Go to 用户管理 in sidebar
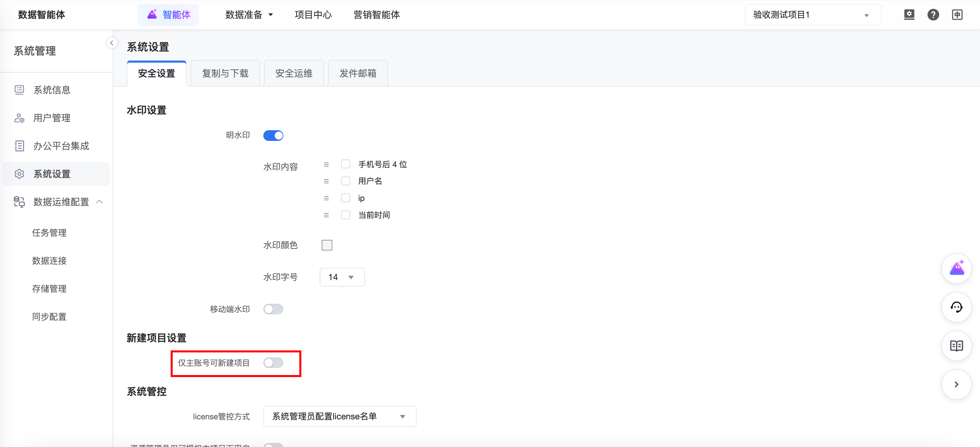The image size is (980, 447). click(x=52, y=118)
